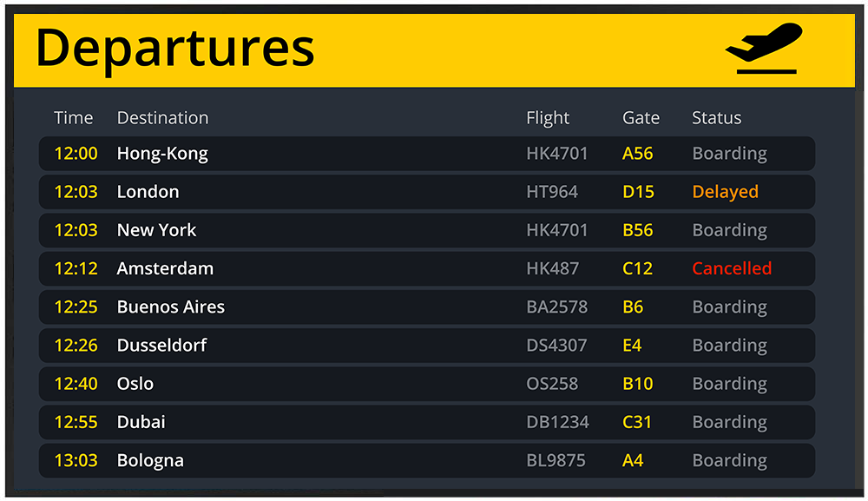The width and height of the screenshot is (868, 501).
Task: Click gate A56
Action: coord(637,154)
